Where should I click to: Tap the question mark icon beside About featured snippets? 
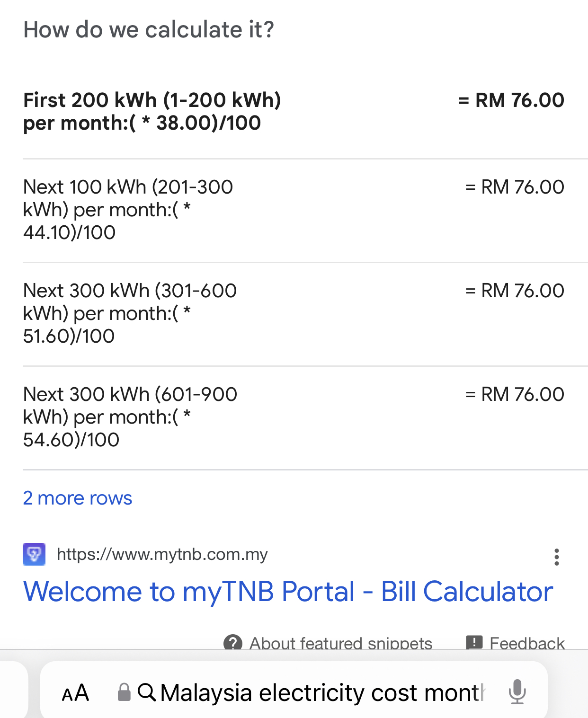point(232,643)
